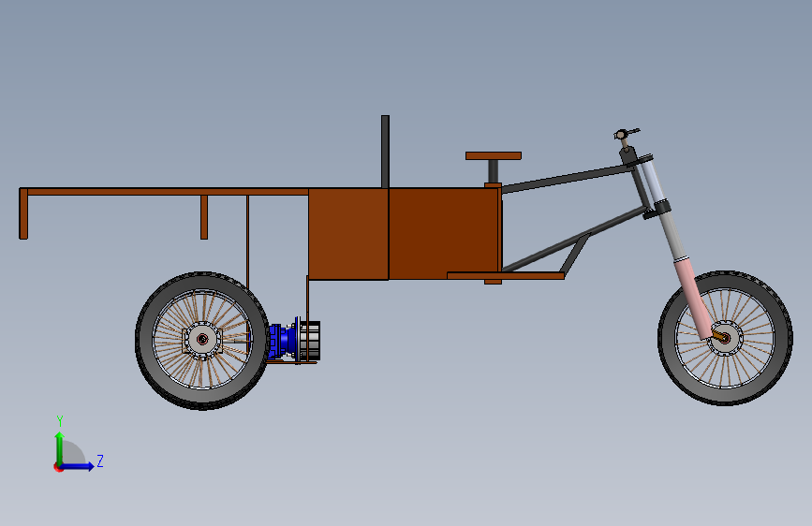Select the brown seat plate
Image resolution: width=812 pixels, height=526 pixels.
493,155
